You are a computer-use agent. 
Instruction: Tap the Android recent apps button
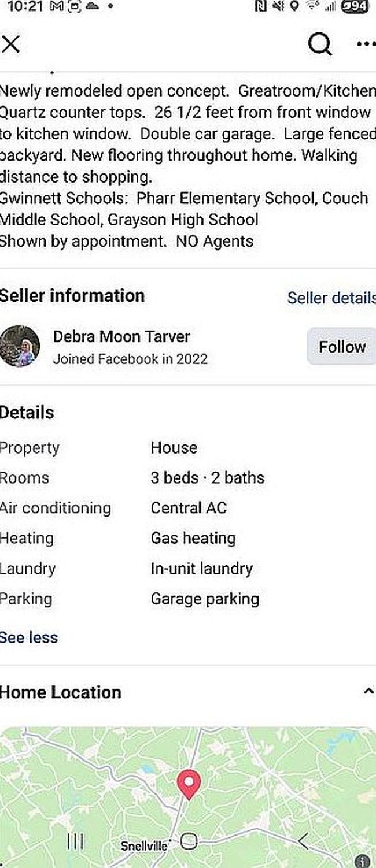tap(75, 841)
